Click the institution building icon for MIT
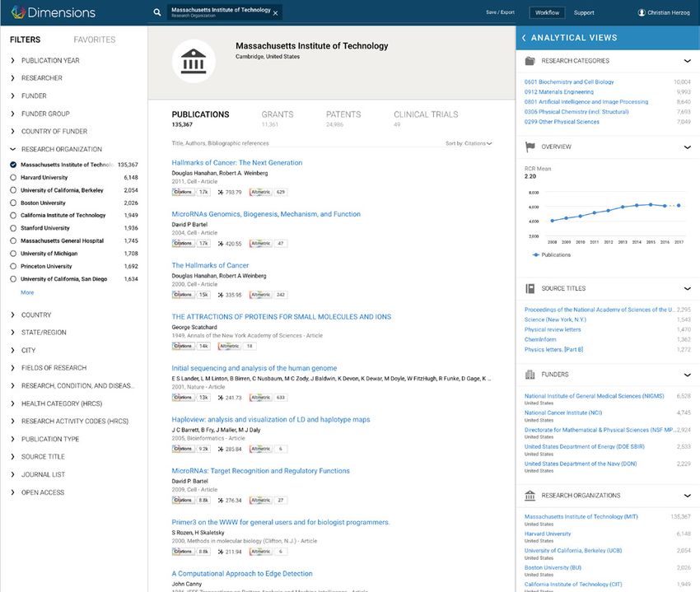The image size is (700, 592). coord(194,61)
